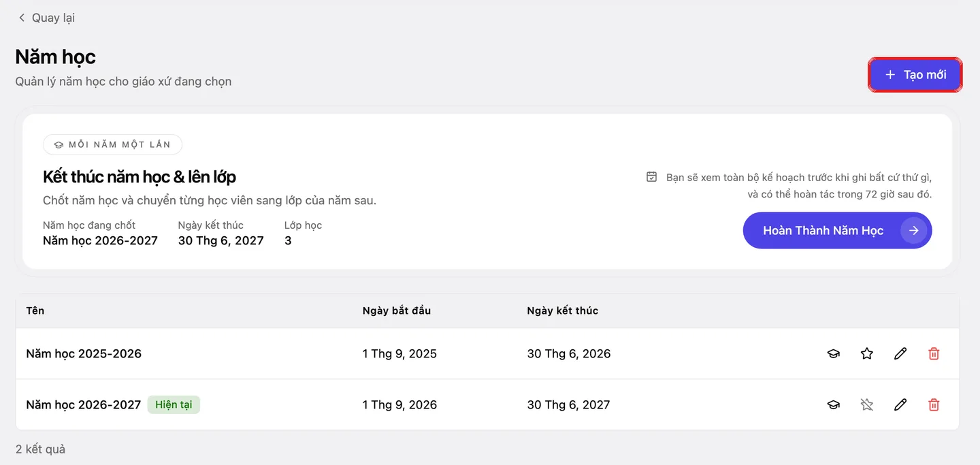Click the Tên column header
The height and width of the screenshot is (465, 980).
pos(35,310)
